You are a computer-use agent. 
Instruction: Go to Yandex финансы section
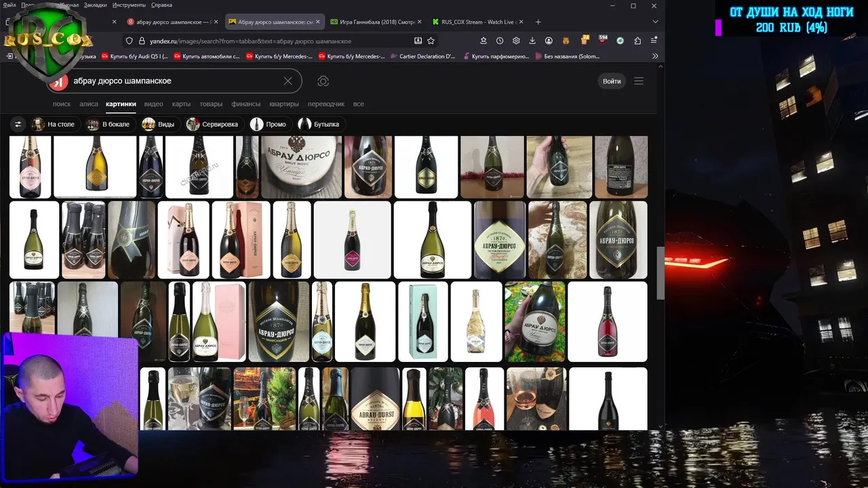coord(245,104)
